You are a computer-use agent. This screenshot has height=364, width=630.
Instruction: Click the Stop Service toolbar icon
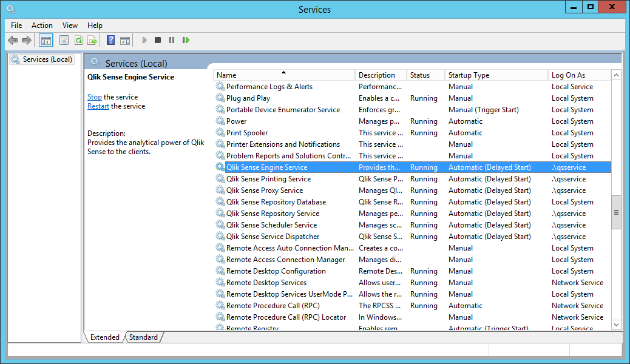[158, 41]
